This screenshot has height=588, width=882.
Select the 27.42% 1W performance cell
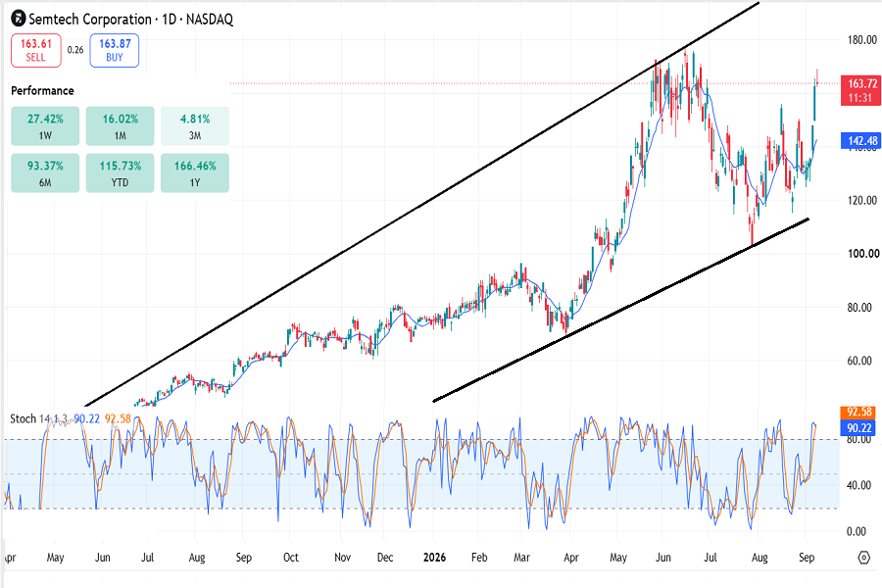(45, 126)
